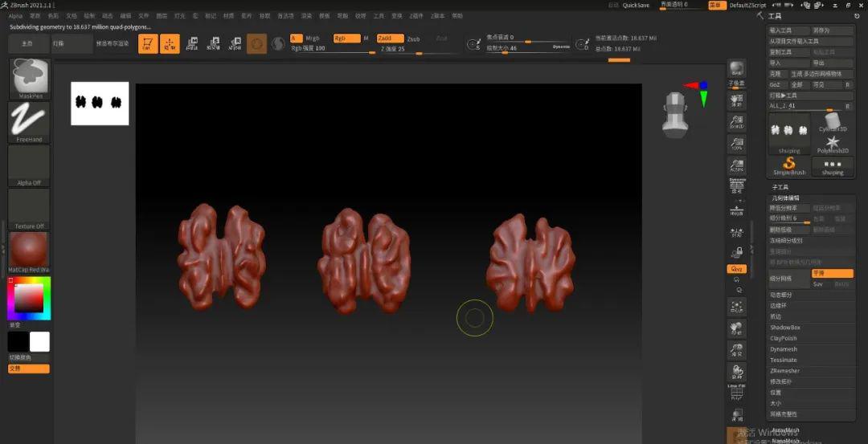This screenshot has width=868, height=444.
Task: Toggle the orange smooth subdivide option
Action: pyautogui.click(x=832, y=273)
